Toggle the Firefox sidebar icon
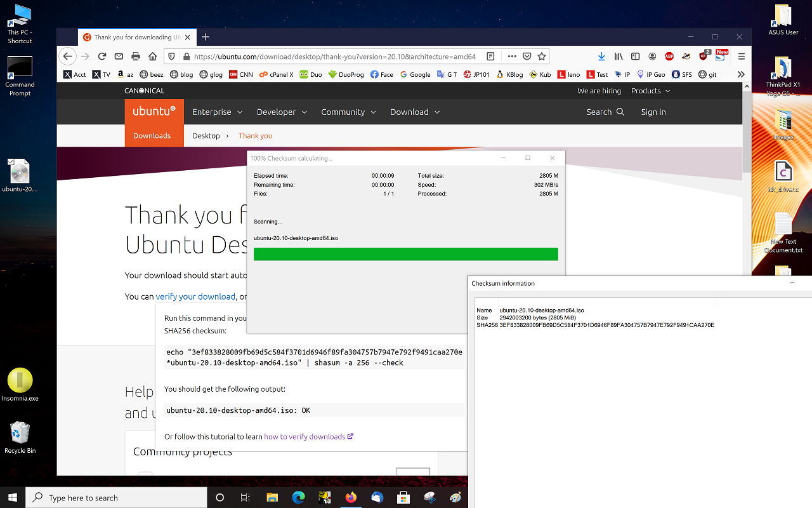 [x=635, y=57]
